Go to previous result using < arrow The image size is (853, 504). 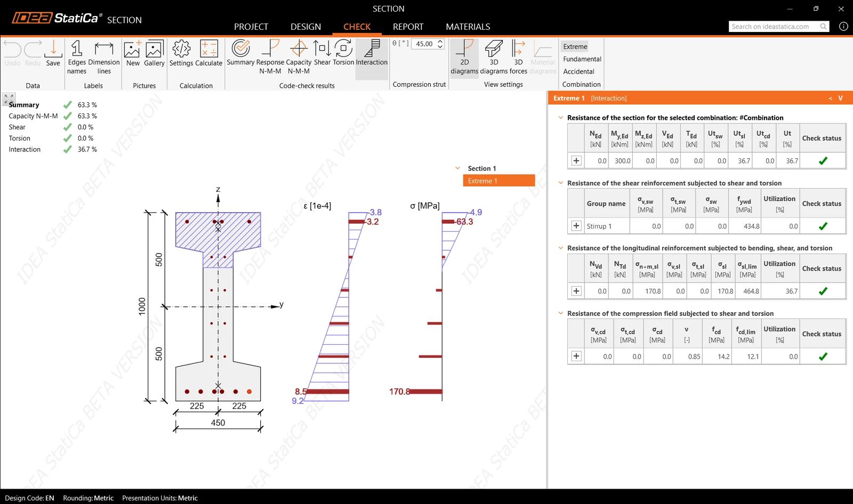tap(830, 98)
